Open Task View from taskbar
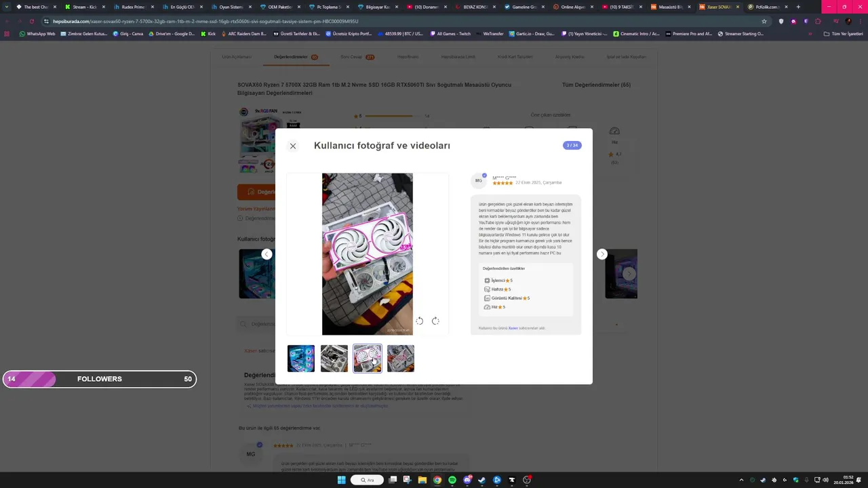The image size is (868, 488). click(393, 480)
